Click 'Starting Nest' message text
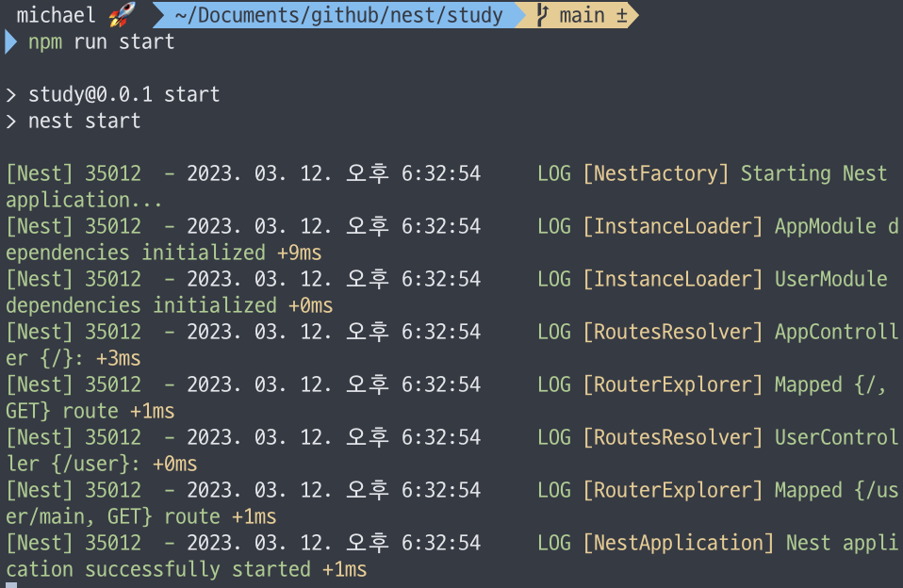The height and width of the screenshot is (588, 903). [x=813, y=173]
